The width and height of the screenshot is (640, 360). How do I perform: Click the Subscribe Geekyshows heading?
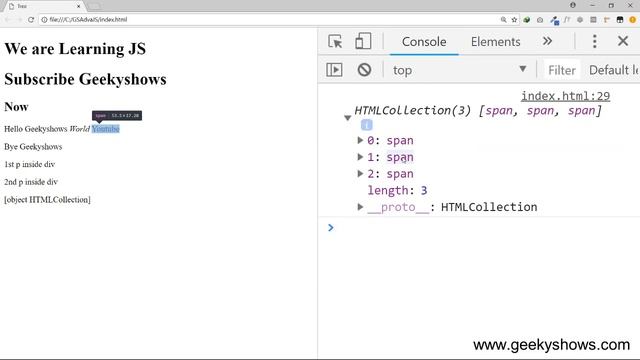[x=85, y=79]
